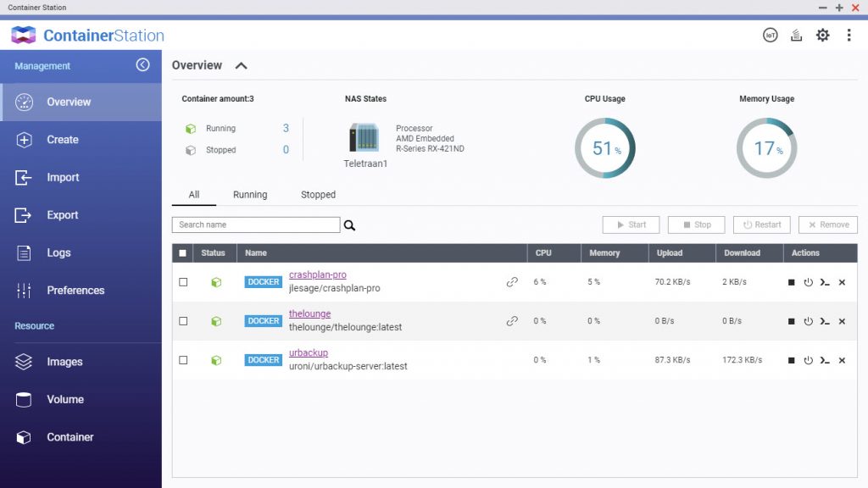Focus the Search name field
Image resolution: width=868 pixels, height=488 pixels.
256,225
